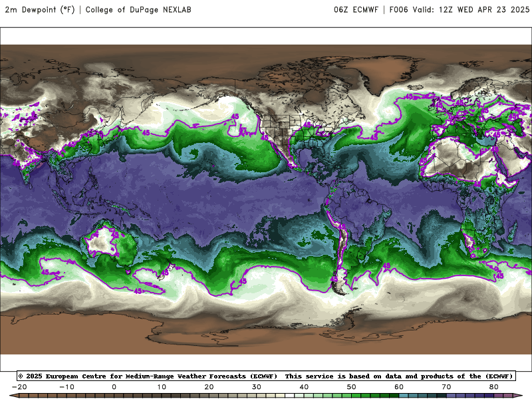Click the ECMWF copyright notice text
Viewport: 532px width, 399px height.
point(267,376)
